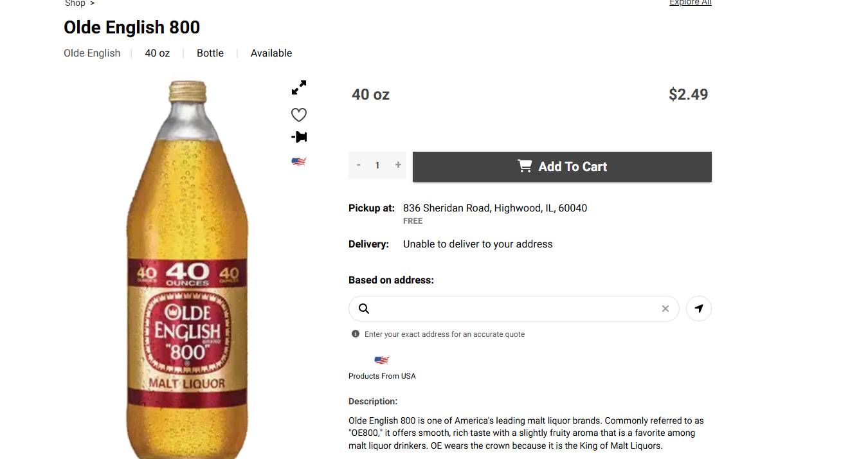Click the quantity value field

coord(377,165)
